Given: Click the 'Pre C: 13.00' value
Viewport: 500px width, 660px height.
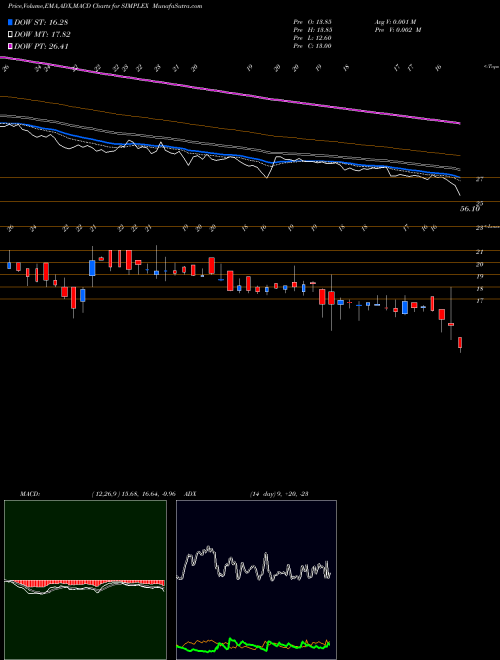Looking at the screenshot, I should tap(313, 46).
